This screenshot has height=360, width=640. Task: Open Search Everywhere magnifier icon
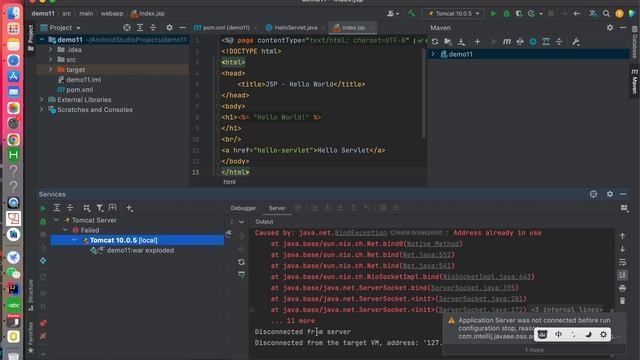[x=606, y=13]
